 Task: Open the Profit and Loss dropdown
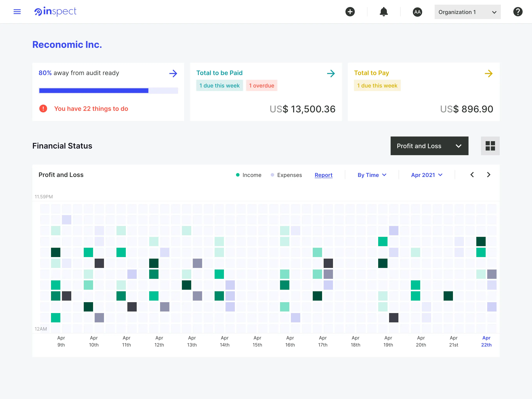coord(429,146)
